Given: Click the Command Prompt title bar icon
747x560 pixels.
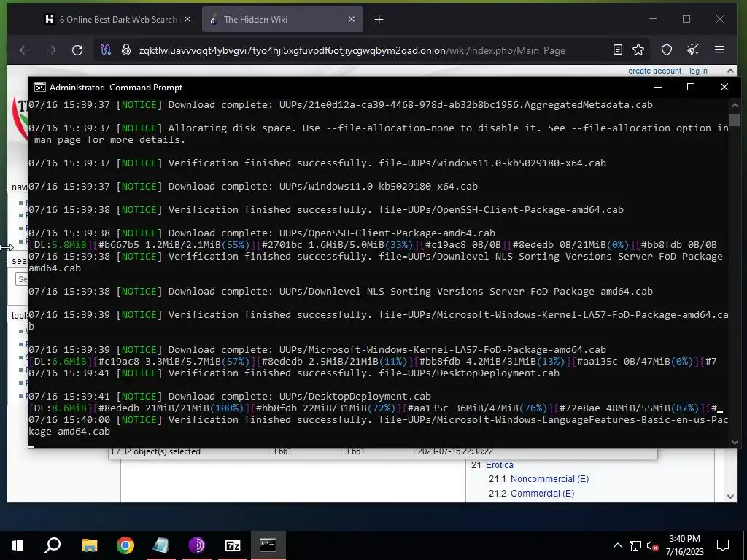Looking at the screenshot, I should tap(40, 87).
